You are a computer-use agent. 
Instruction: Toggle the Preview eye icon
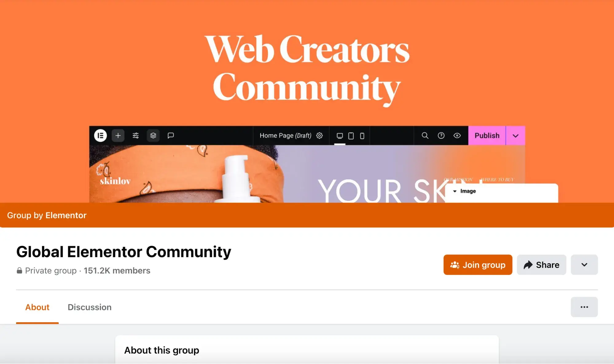coord(457,135)
